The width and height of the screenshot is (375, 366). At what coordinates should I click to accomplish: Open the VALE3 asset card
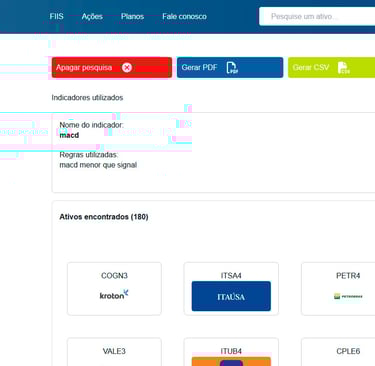(x=114, y=352)
